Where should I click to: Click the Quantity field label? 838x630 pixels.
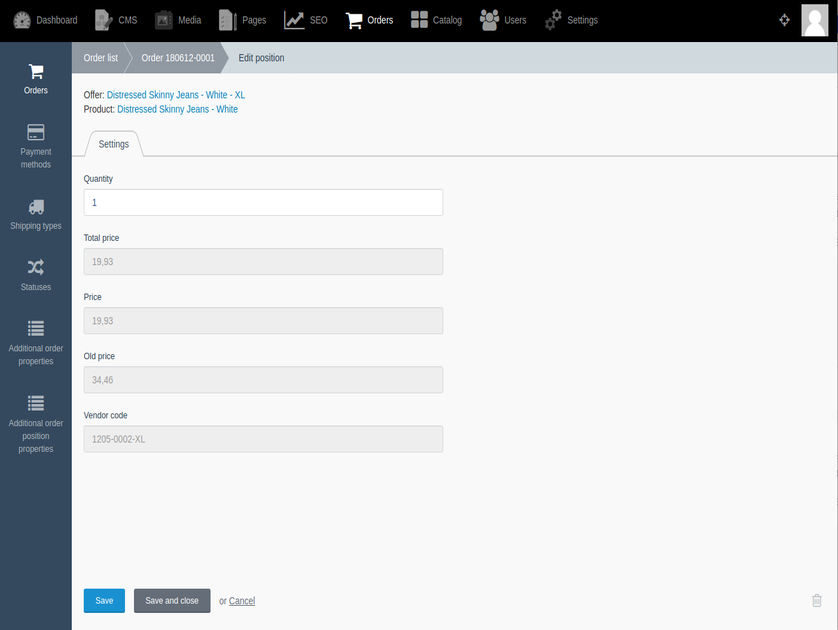tap(98, 178)
